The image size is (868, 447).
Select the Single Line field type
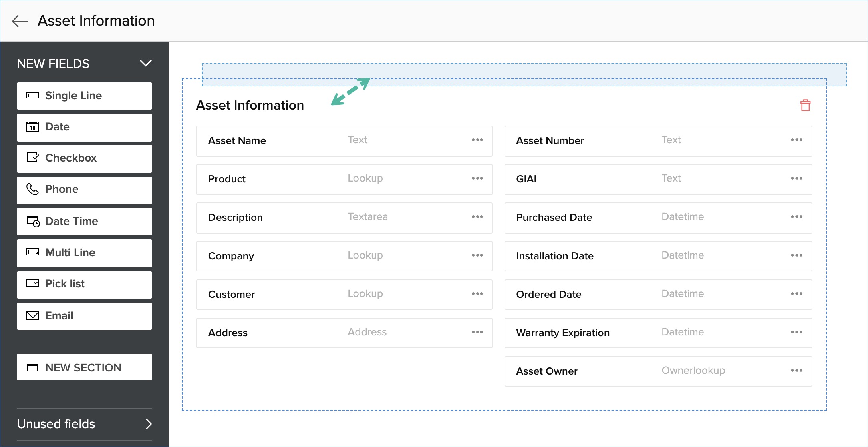tap(85, 96)
